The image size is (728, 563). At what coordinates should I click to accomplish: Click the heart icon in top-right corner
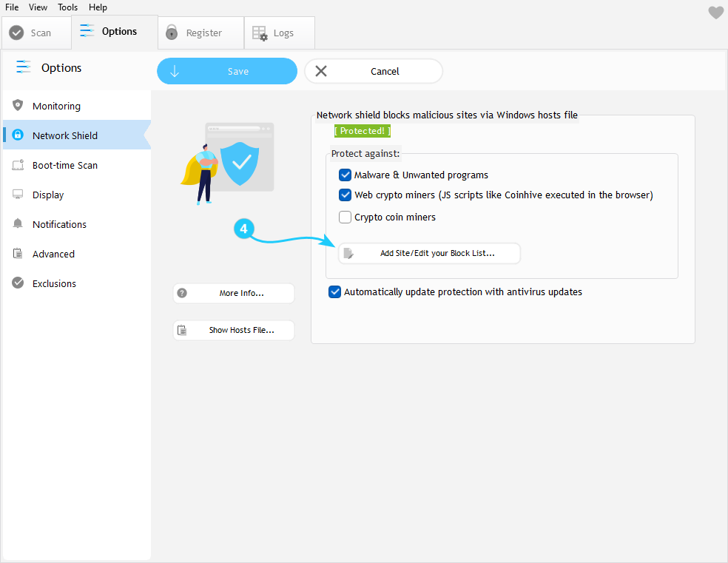[x=715, y=13]
